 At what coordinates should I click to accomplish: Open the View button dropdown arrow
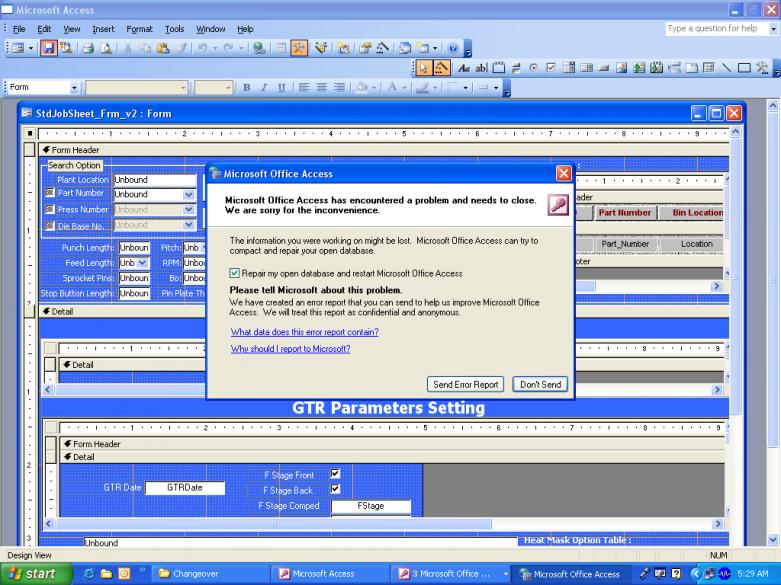tap(30, 48)
